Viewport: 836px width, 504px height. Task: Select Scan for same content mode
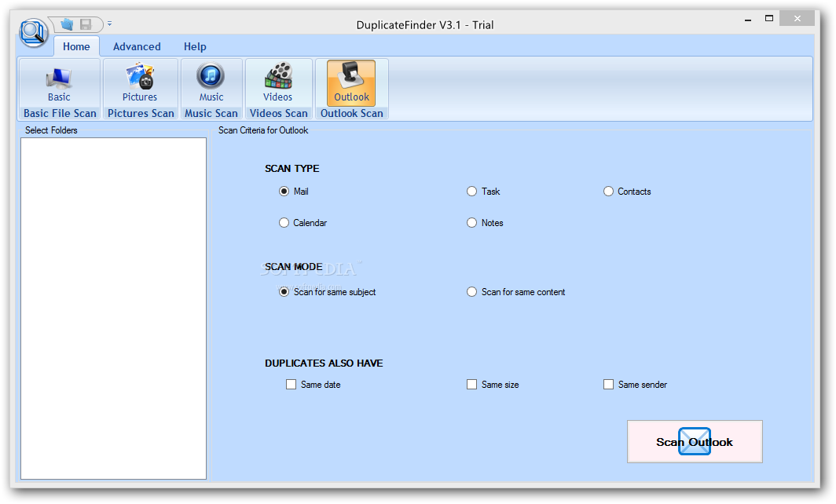pos(515,292)
